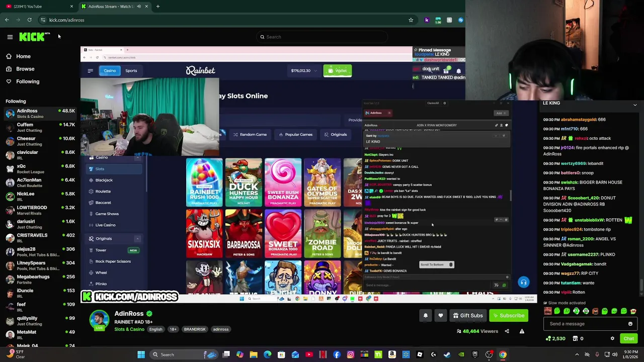Open the emote picker in message box
Screen dimensions: 644x362
coord(630,324)
